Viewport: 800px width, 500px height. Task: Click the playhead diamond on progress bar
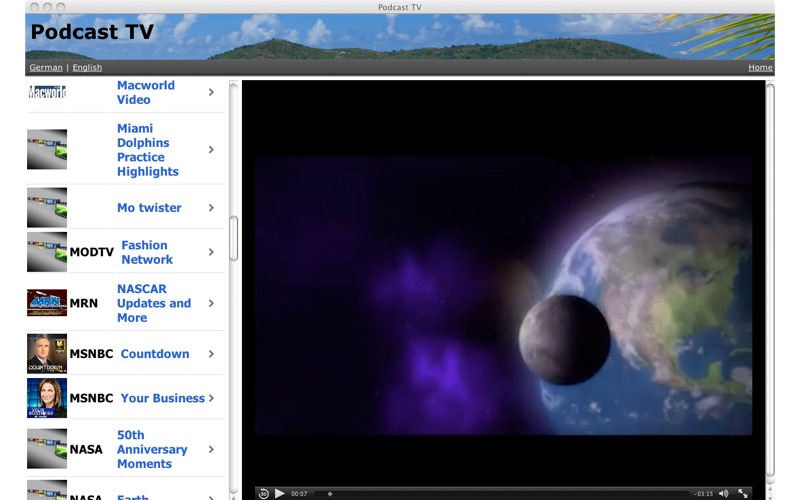330,494
